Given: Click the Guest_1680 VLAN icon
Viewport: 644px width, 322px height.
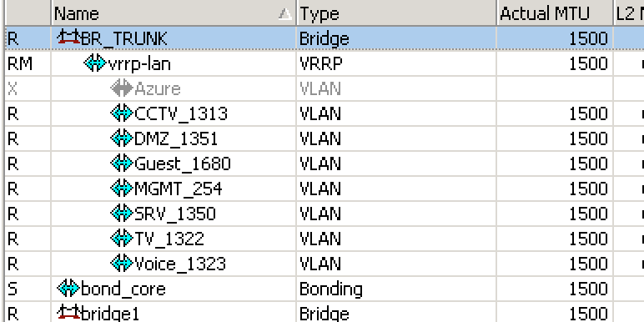Looking at the screenshot, I should click(x=122, y=164).
